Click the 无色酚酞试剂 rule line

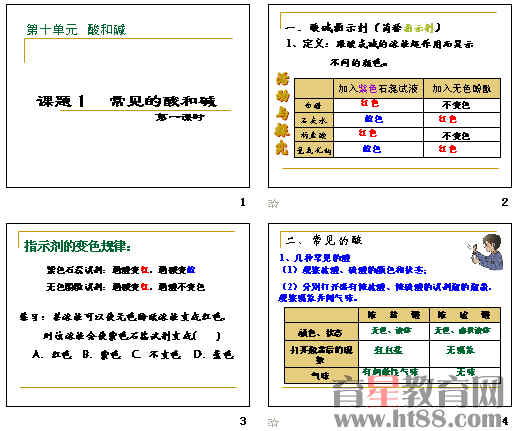tap(125, 287)
